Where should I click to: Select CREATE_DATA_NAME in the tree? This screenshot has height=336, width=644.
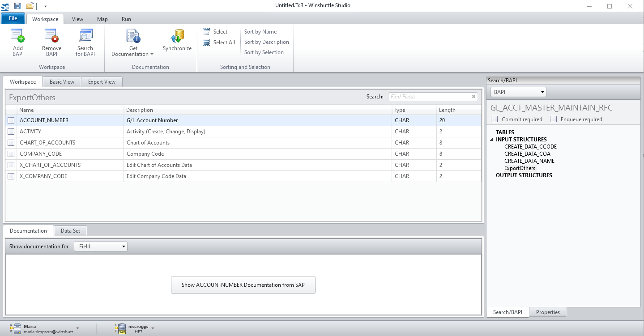529,161
